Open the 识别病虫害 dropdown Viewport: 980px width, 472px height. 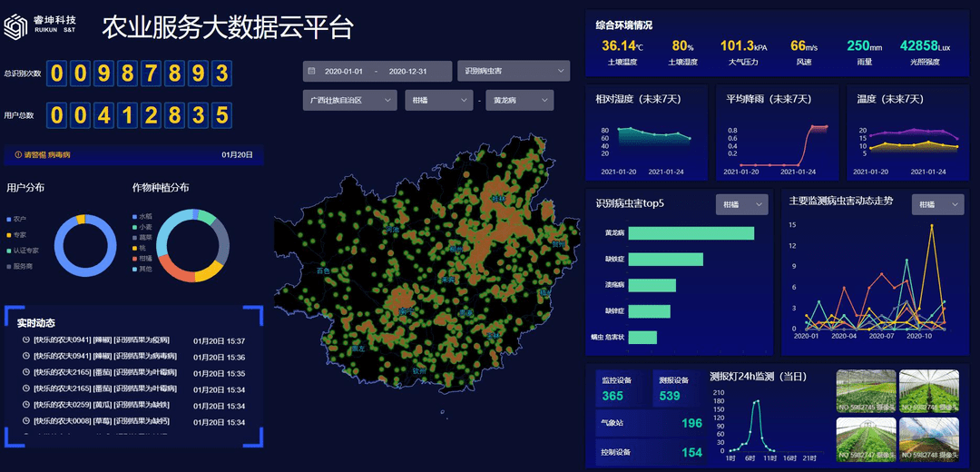514,72
